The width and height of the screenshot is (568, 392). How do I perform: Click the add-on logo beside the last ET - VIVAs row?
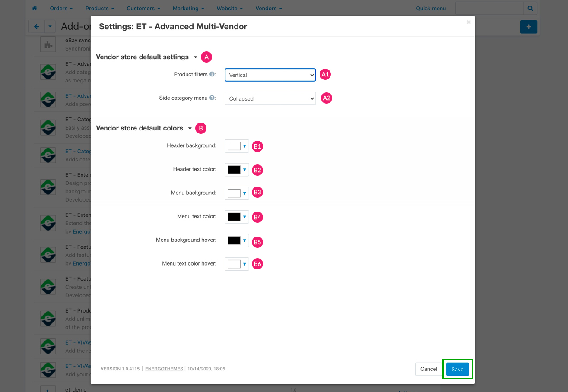coord(48,370)
